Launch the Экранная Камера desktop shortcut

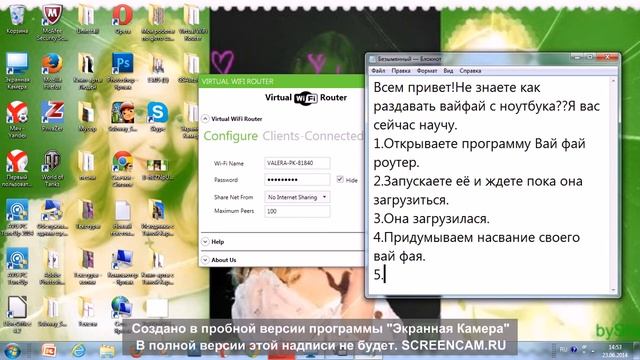pos(17,70)
